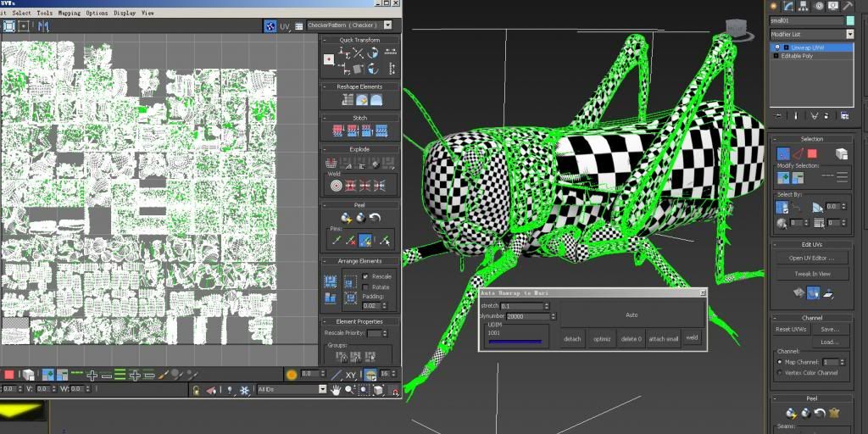Click the blue UDIM 1001 progress bar

(x=515, y=342)
